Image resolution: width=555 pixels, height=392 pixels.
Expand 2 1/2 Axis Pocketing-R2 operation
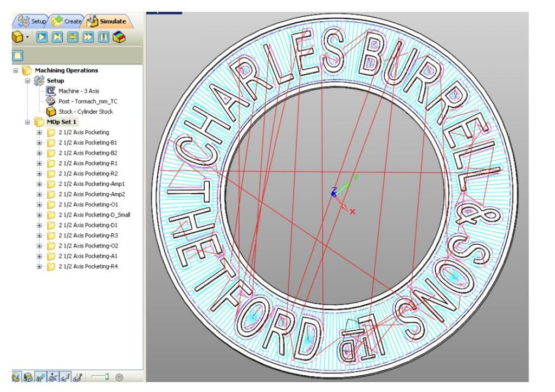(39, 174)
